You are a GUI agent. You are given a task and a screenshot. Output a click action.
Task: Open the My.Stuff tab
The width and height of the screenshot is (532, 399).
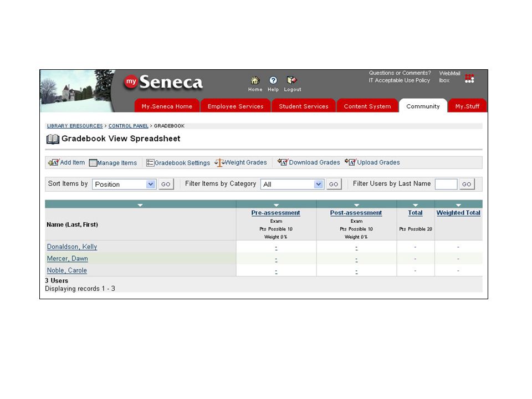pos(467,106)
